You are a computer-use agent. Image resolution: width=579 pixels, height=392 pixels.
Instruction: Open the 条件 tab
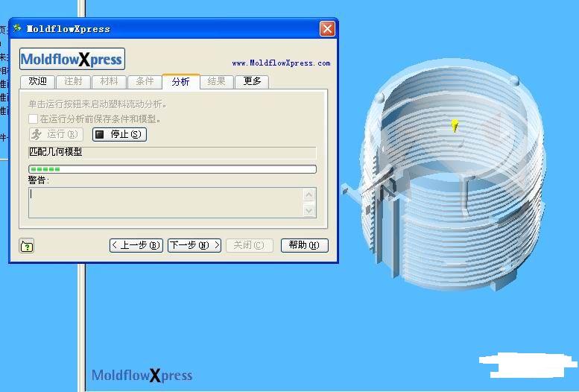[x=145, y=81]
